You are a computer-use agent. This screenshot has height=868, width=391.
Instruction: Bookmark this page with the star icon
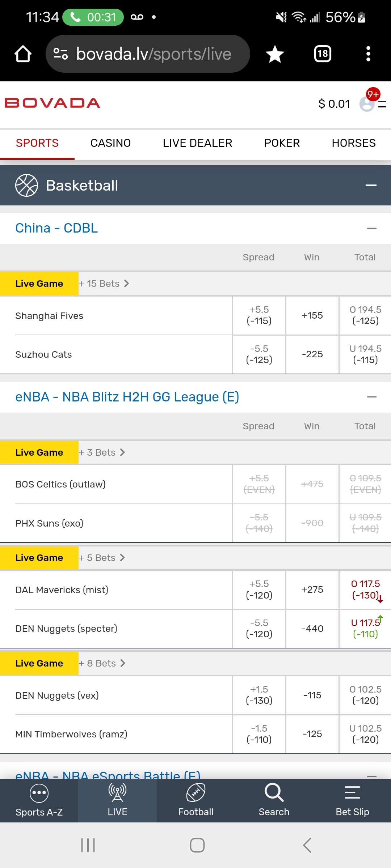pos(275,54)
